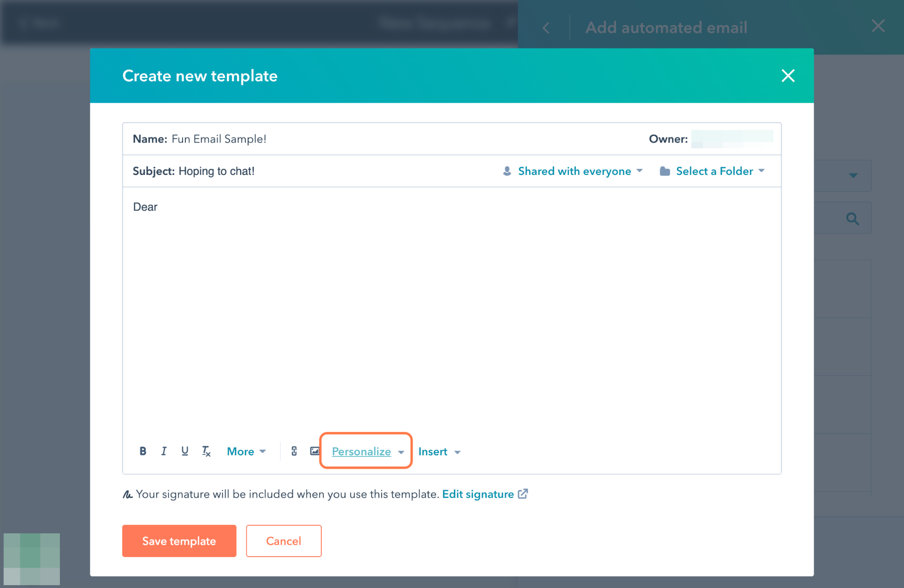Open the More formatting dropdown
904x588 pixels.
pos(246,452)
